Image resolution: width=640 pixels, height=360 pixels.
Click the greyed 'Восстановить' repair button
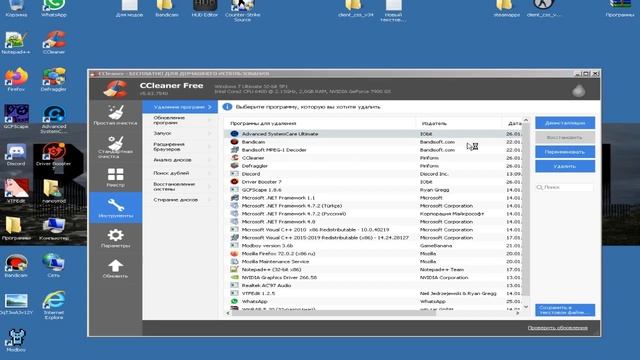(565, 138)
